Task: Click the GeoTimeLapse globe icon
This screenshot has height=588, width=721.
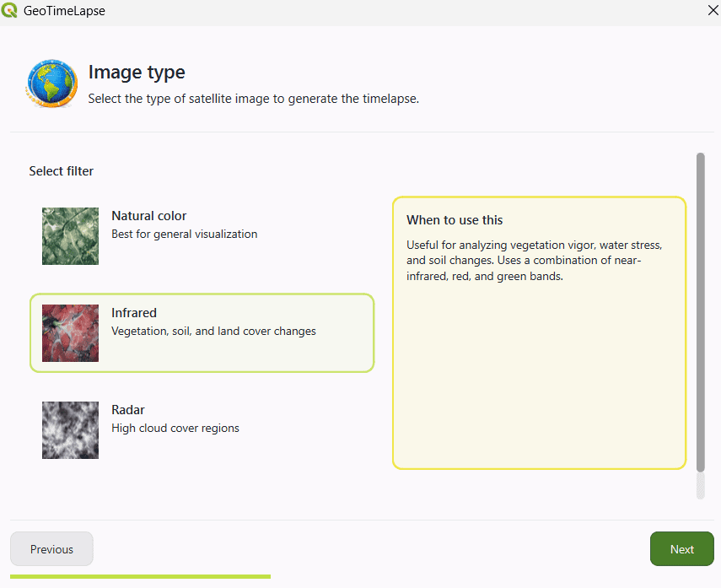Action: [x=51, y=84]
